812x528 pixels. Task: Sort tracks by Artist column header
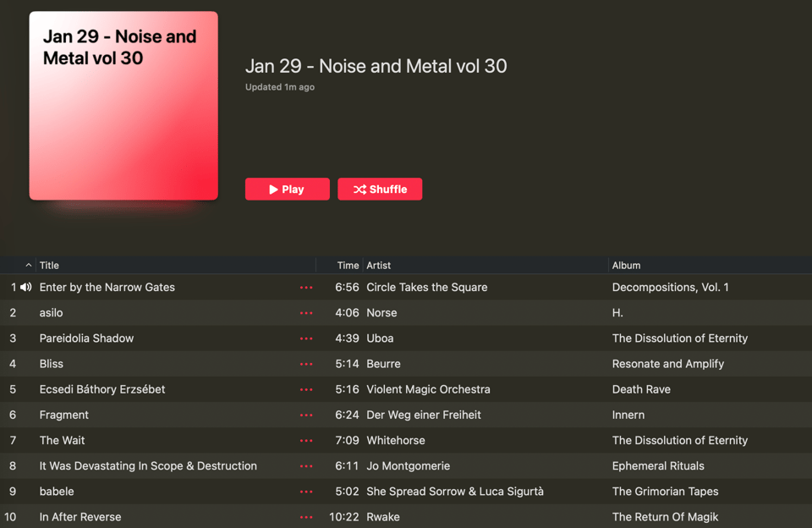378,266
